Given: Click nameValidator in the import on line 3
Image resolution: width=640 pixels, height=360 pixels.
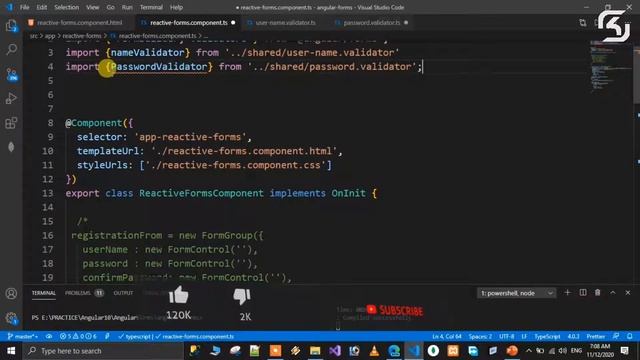Looking at the screenshot, I should pyautogui.click(x=147, y=53).
